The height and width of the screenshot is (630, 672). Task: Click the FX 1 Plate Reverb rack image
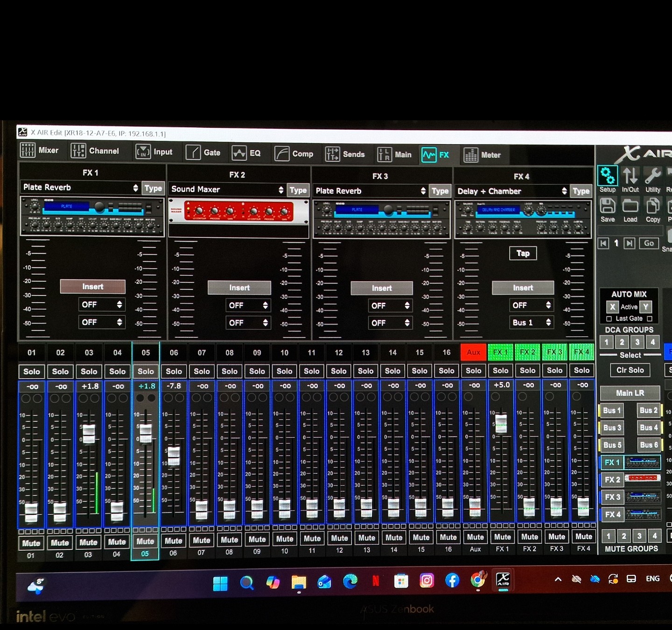(92, 216)
